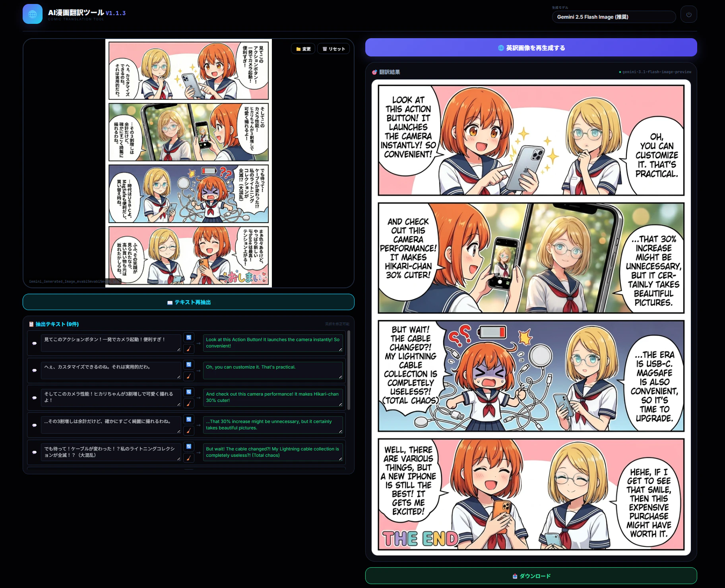Click Japanese field 見てこのアクションボタン
Screen dimensions: 725x588
[111, 343]
